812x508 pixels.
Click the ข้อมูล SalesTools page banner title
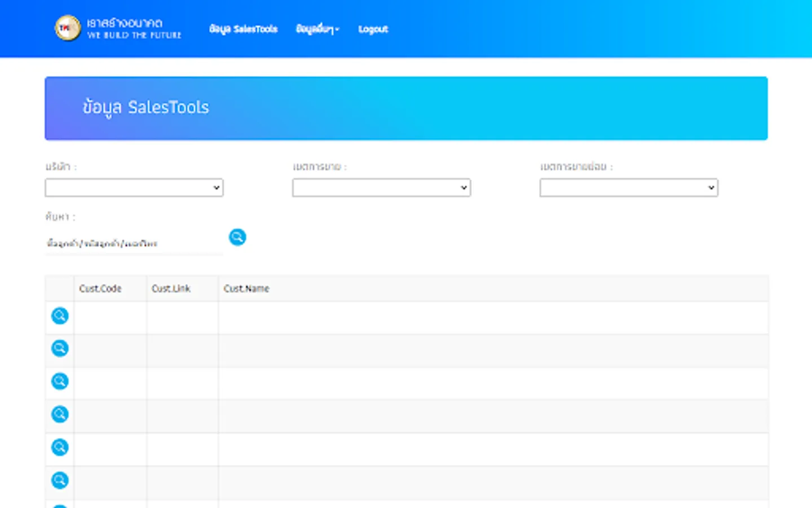pyautogui.click(x=146, y=107)
